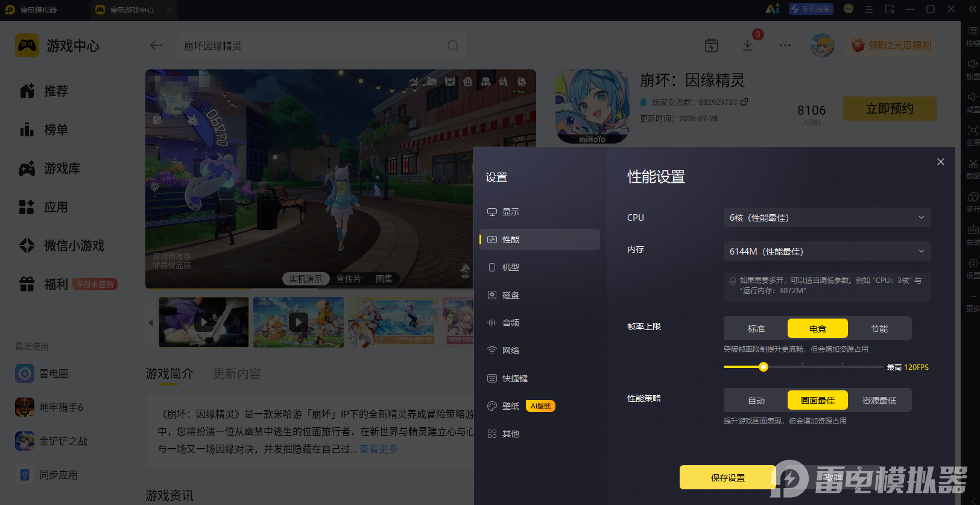Click the small round avatar in title bar
This screenshot has width=980, height=505.
click(x=849, y=9)
